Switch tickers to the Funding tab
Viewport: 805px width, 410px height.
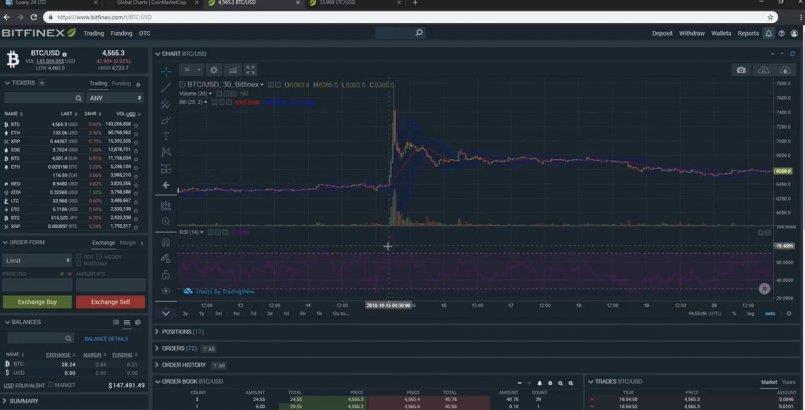tap(122, 83)
